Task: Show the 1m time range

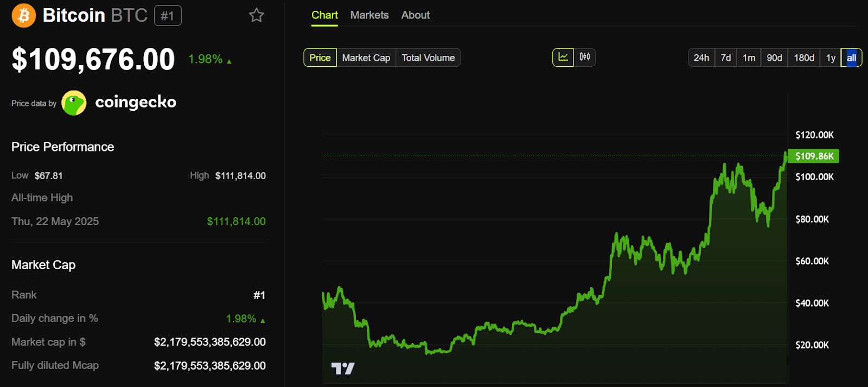Action: [749, 58]
